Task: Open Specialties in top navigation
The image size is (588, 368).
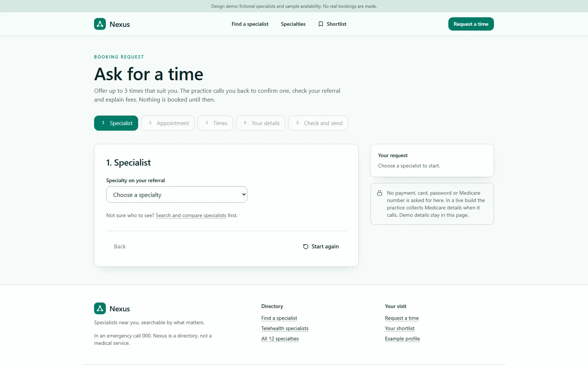Action: (293, 24)
